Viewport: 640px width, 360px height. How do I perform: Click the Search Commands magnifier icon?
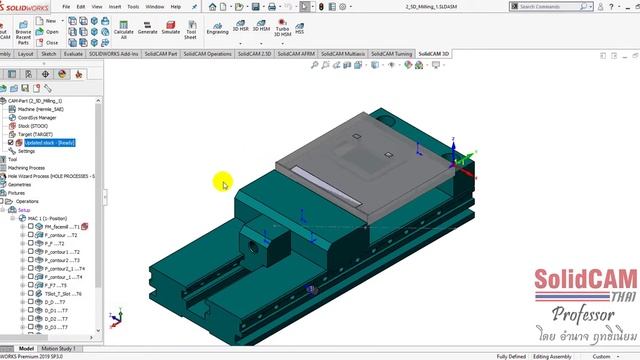[584, 7]
